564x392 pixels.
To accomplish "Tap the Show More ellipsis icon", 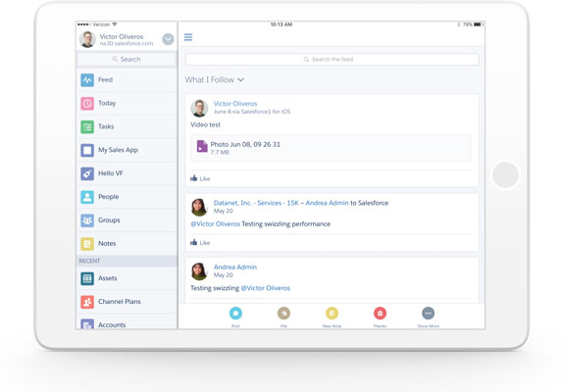I will (428, 314).
